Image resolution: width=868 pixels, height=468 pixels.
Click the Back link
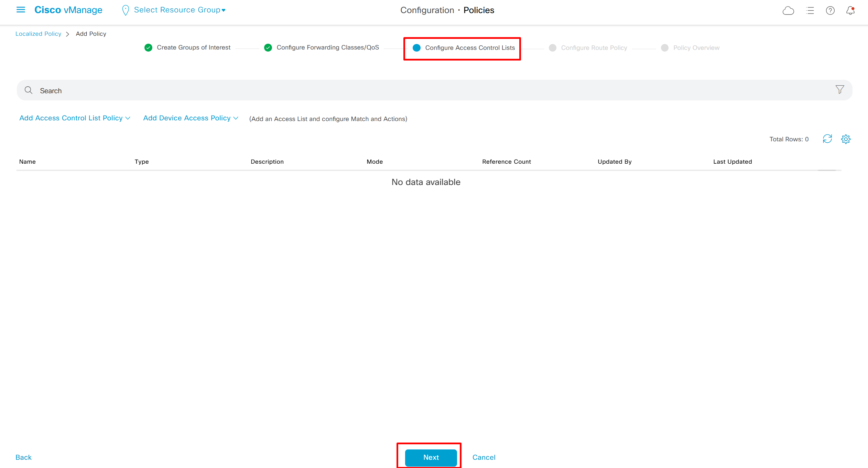coord(23,457)
